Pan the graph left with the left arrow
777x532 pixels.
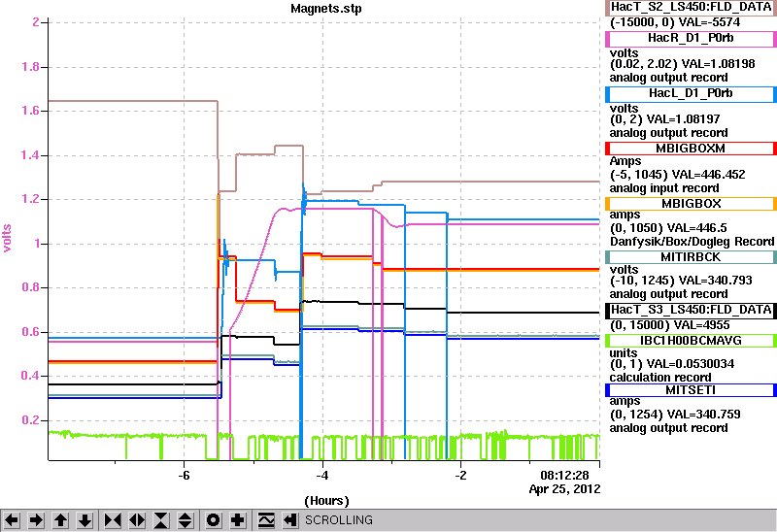tap(12, 520)
